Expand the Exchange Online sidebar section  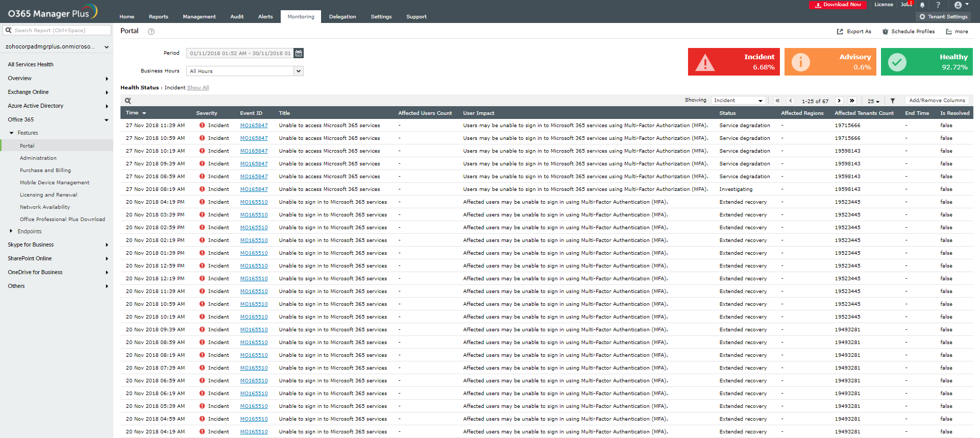[107, 92]
